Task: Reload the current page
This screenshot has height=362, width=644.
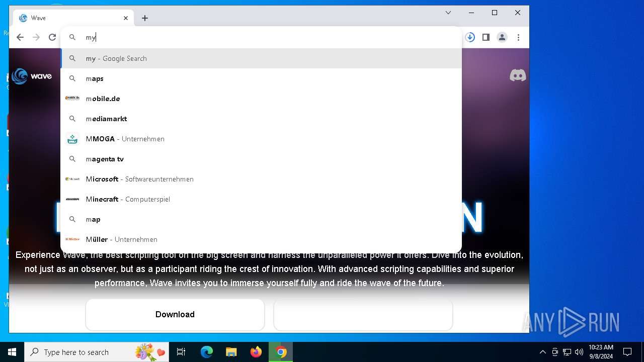Action: [52, 37]
